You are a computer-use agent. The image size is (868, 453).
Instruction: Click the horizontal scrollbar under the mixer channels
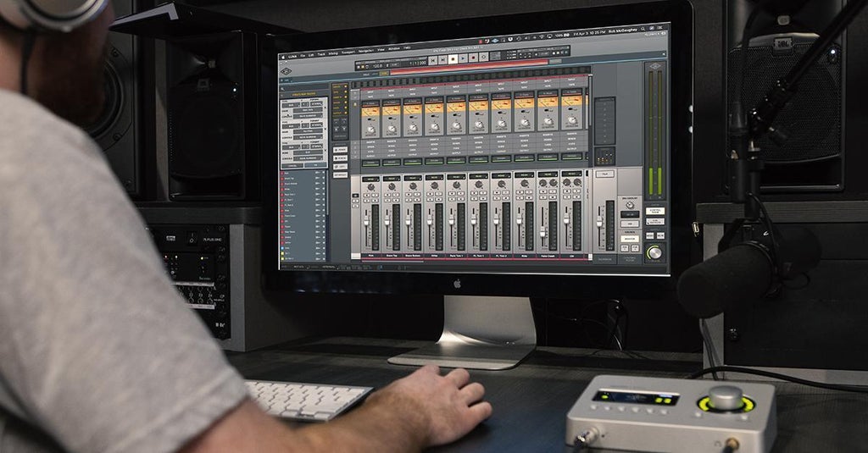click(x=393, y=261)
